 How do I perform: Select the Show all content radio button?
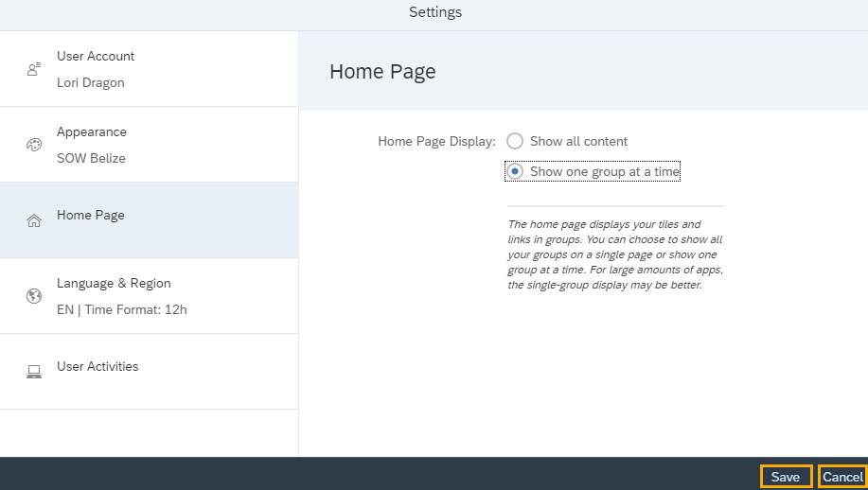pos(515,141)
